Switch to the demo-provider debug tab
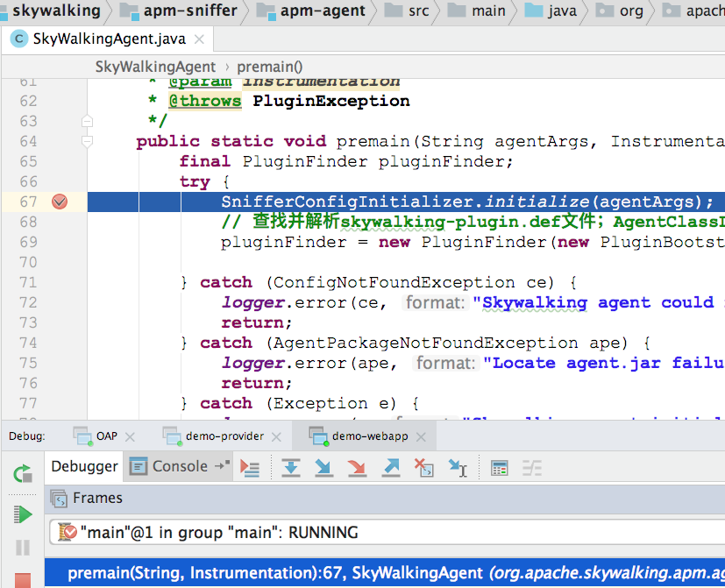 pos(213,436)
